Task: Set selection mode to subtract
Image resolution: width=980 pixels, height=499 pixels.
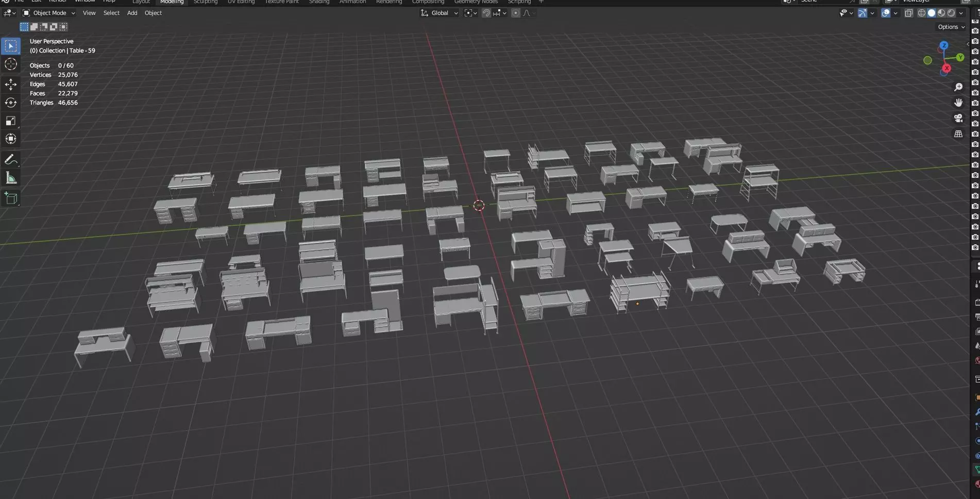Action: pos(44,27)
